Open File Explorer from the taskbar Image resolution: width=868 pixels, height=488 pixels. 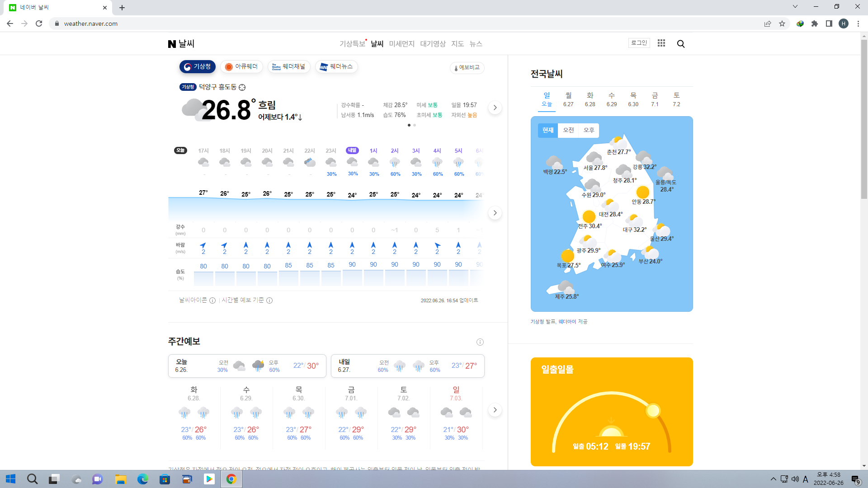coord(120,479)
